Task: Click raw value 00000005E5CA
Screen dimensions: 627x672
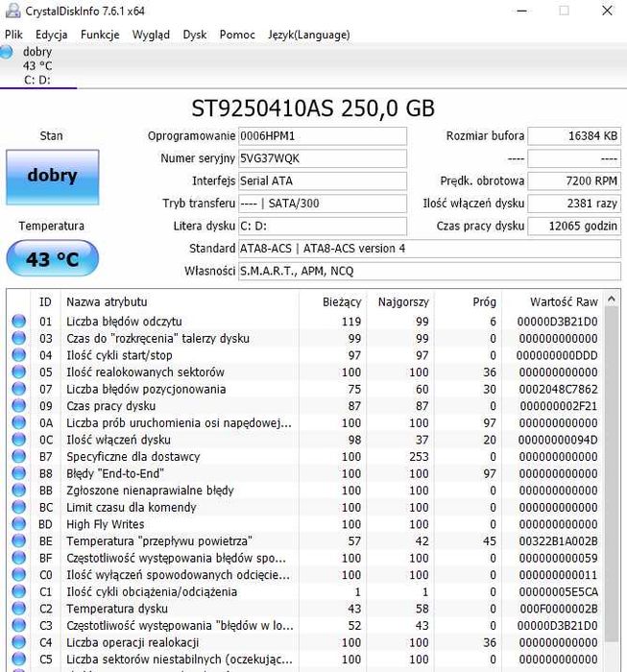Action: pyautogui.click(x=558, y=592)
